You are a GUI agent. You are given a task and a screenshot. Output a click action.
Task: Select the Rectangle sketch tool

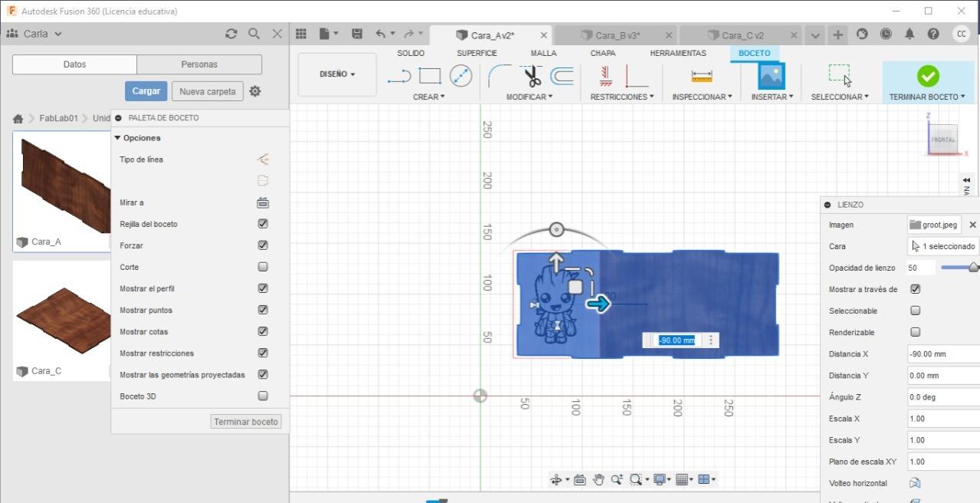(x=430, y=76)
